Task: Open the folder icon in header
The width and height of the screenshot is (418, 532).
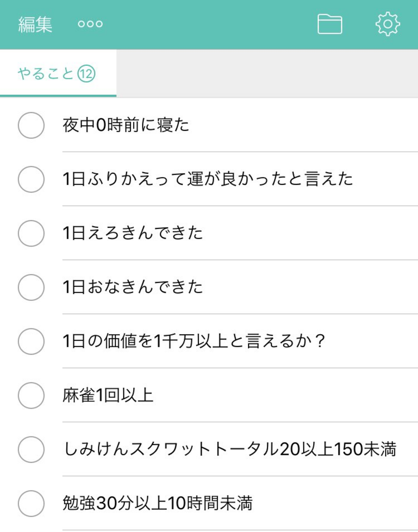Action: coord(330,24)
